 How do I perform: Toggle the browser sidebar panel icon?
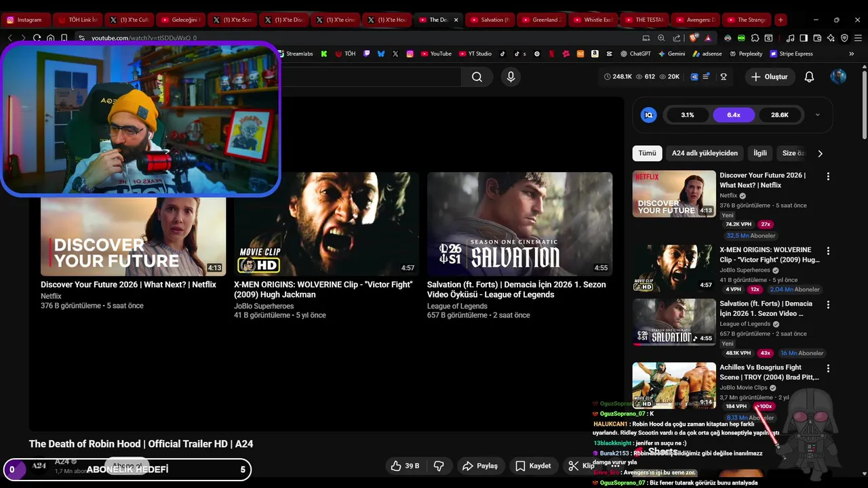[x=804, y=38]
